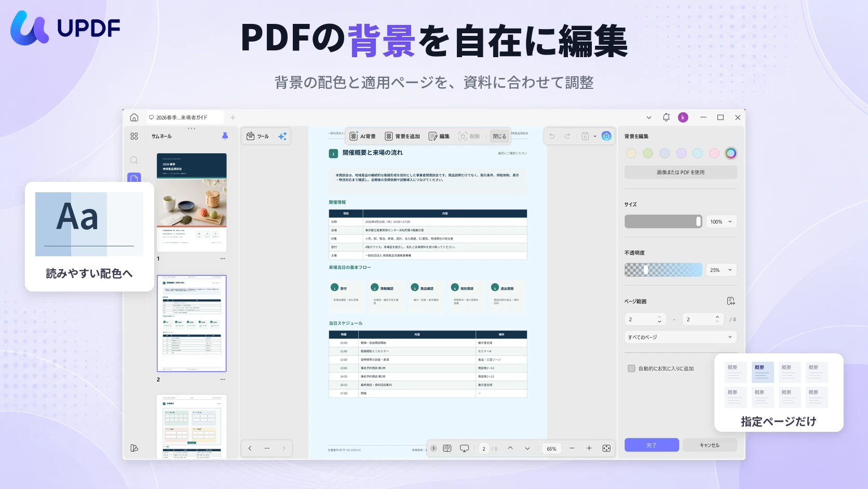Open more options for thumbnail 2
Viewport: 868px width, 489px height.
click(x=223, y=379)
